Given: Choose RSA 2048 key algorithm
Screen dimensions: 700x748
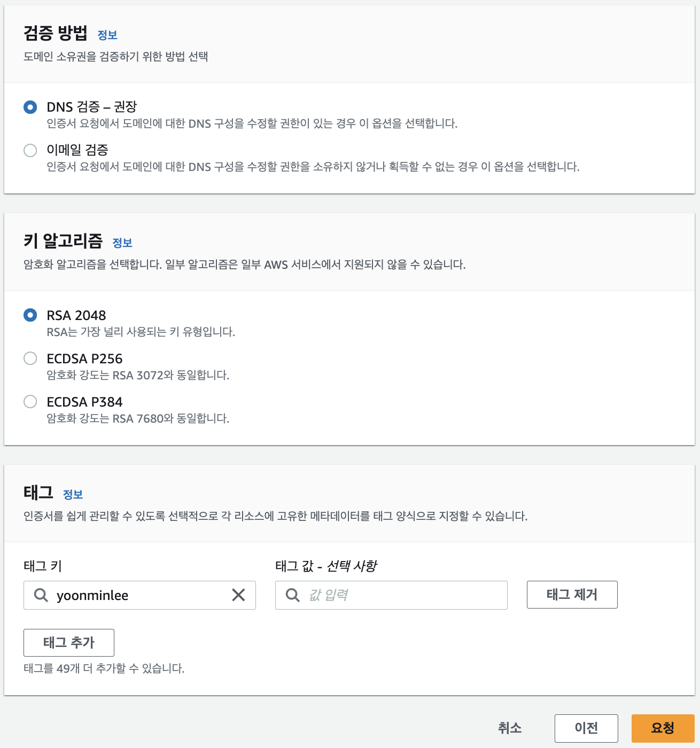Looking at the screenshot, I should point(30,315).
